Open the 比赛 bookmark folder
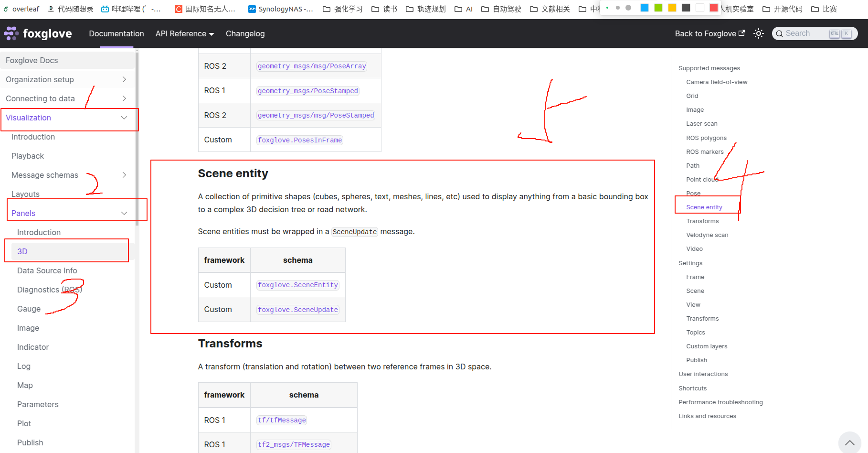This screenshot has height=453, width=868. click(x=824, y=9)
